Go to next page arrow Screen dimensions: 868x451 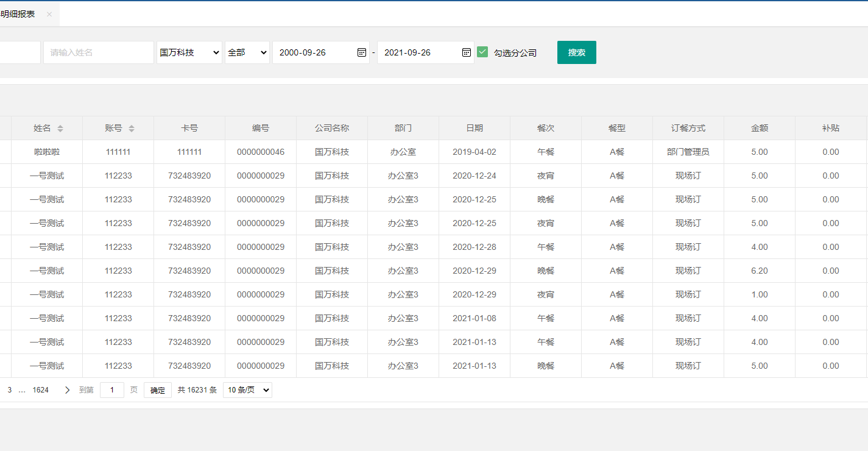[67, 390]
